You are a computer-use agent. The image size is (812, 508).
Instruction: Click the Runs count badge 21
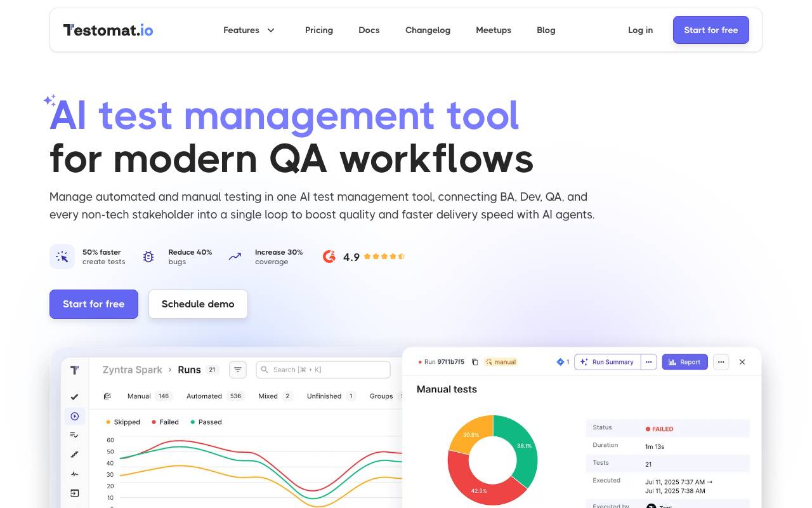point(213,370)
